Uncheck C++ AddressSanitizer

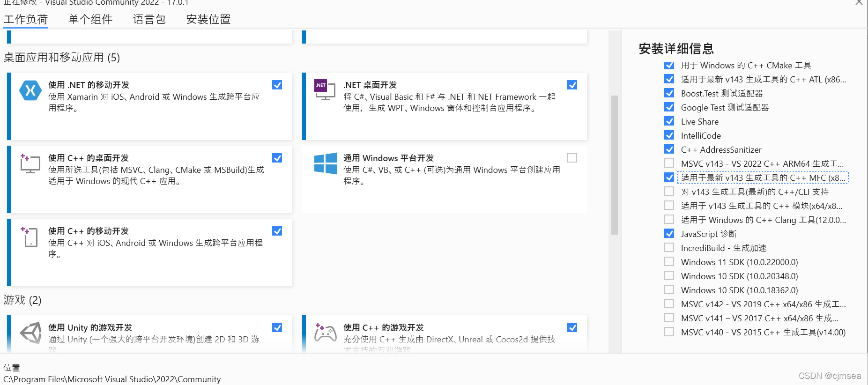(x=669, y=149)
